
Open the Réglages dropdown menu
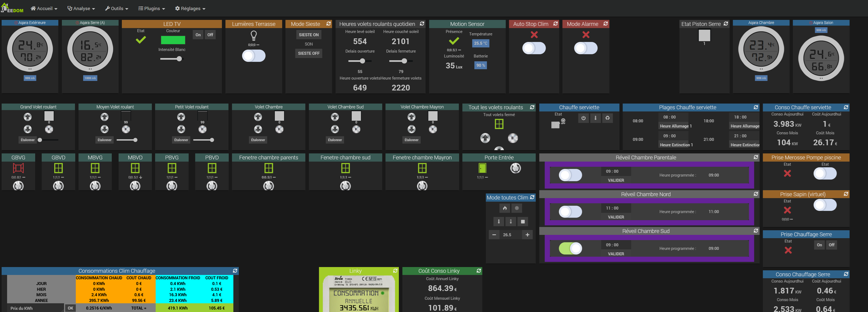point(190,8)
